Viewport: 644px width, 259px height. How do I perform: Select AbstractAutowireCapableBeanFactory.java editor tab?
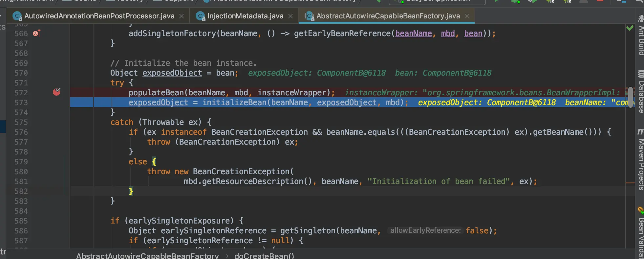(x=387, y=16)
